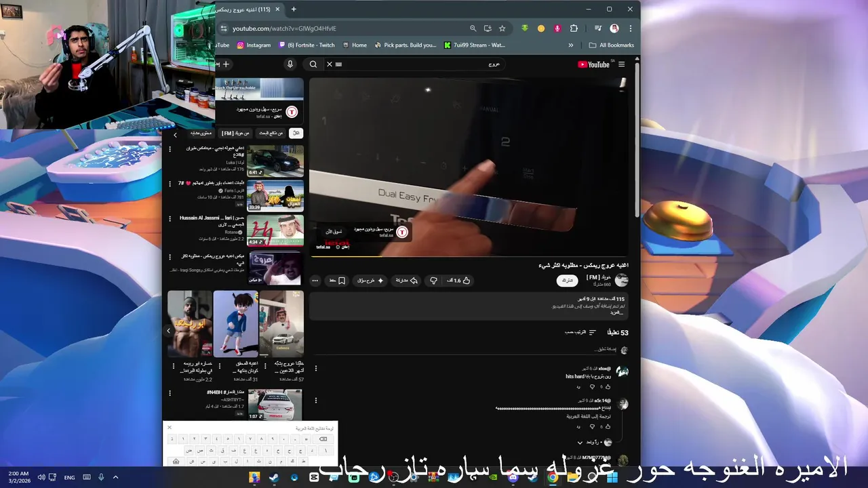
Task: View site information icon in address bar
Action: (x=224, y=28)
